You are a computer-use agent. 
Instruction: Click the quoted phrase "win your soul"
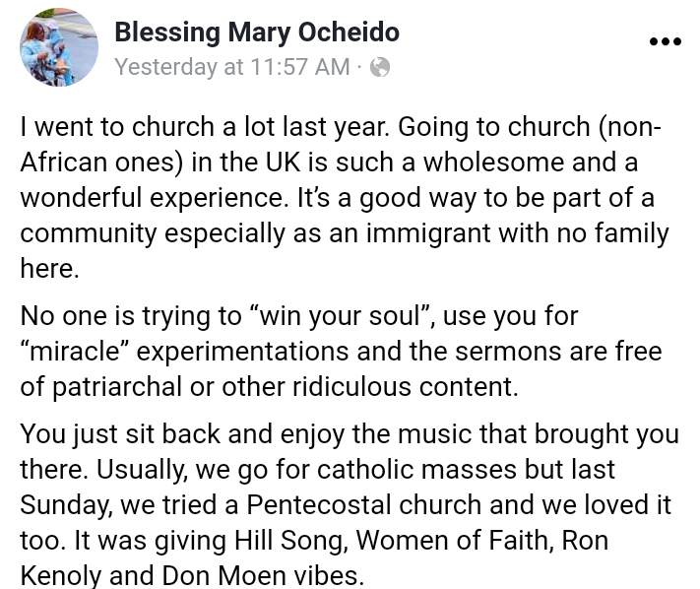364,317
